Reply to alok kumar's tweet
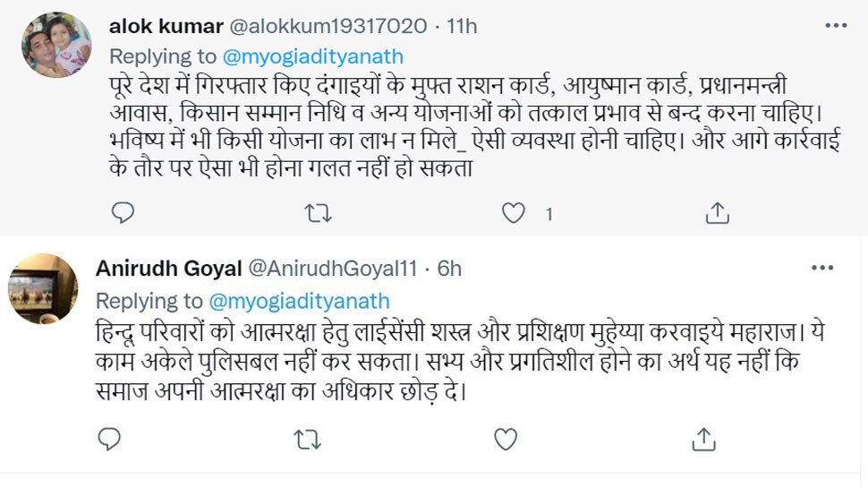 (x=123, y=213)
